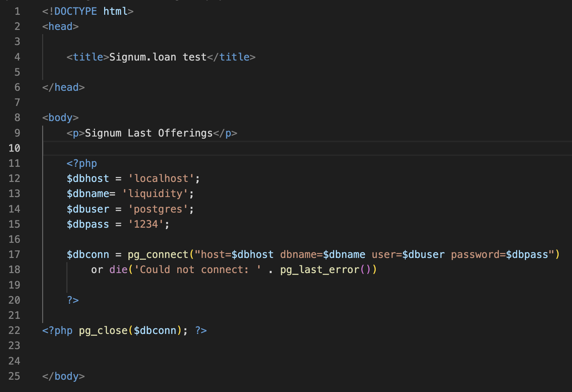Viewport: 572px width, 392px height.
Task: Click the pg_connect function name
Action: coord(158,254)
